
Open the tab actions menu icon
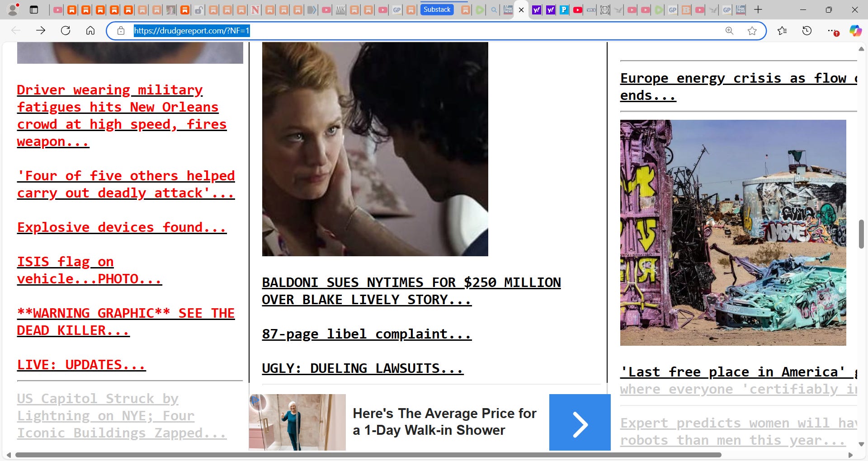[x=34, y=9]
